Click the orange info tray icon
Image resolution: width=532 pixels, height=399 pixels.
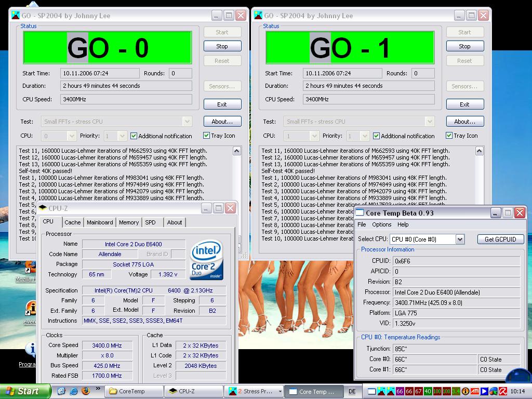[465, 391]
